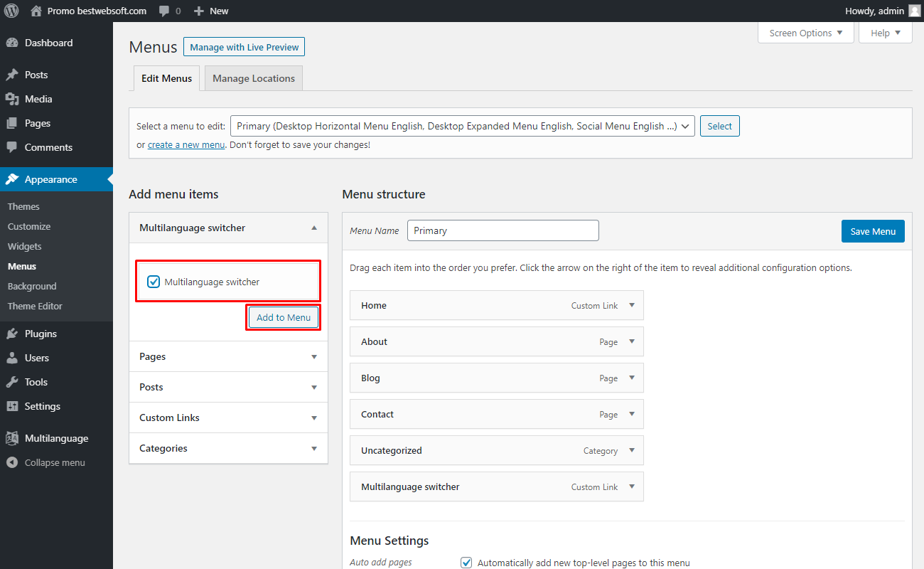The image size is (924, 569).
Task: Click the Add to Menu button
Action: [284, 317]
